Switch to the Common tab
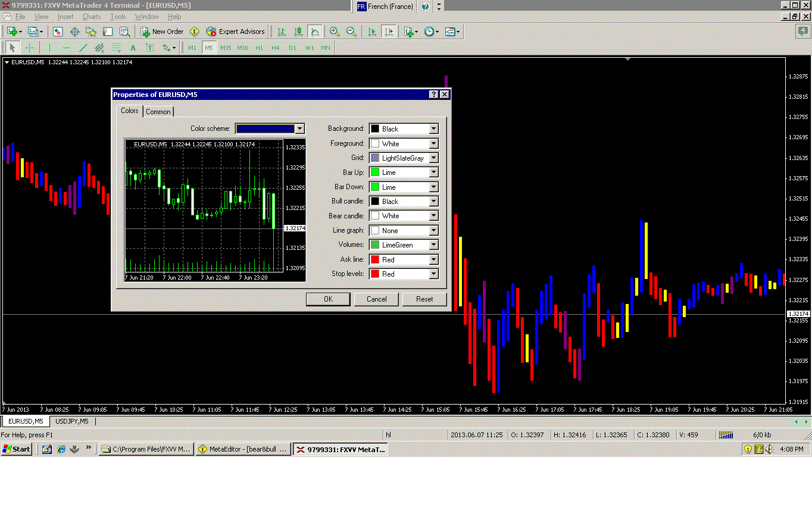 click(158, 112)
